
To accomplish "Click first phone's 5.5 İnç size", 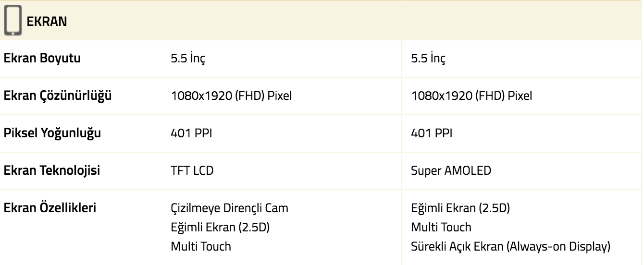I will tap(188, 59).
